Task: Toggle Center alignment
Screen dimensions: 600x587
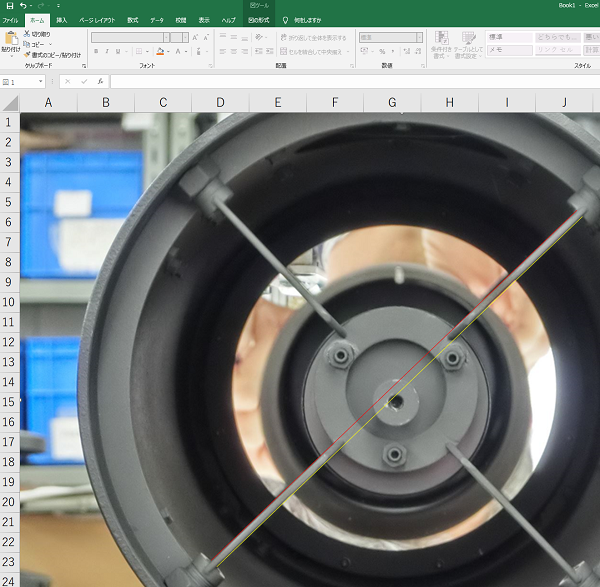Action: point(234,51)
